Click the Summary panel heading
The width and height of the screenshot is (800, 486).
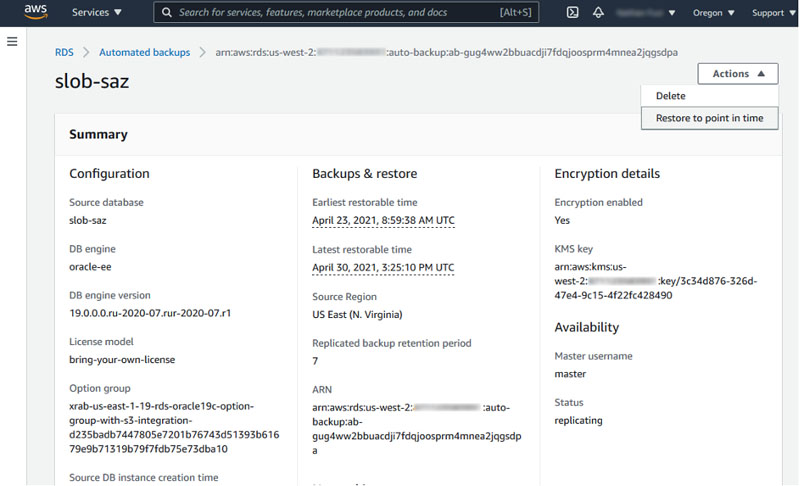98,134
